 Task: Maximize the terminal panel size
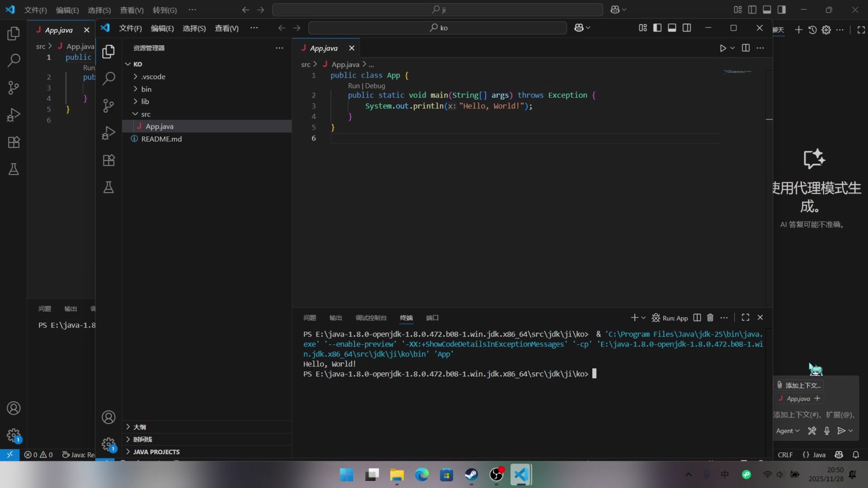(745, 318)
